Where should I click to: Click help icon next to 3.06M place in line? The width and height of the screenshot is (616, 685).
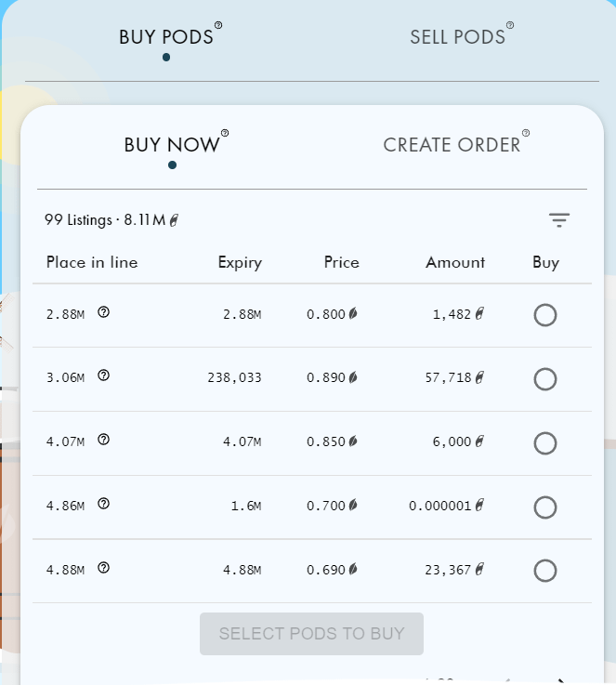[103, 375]
